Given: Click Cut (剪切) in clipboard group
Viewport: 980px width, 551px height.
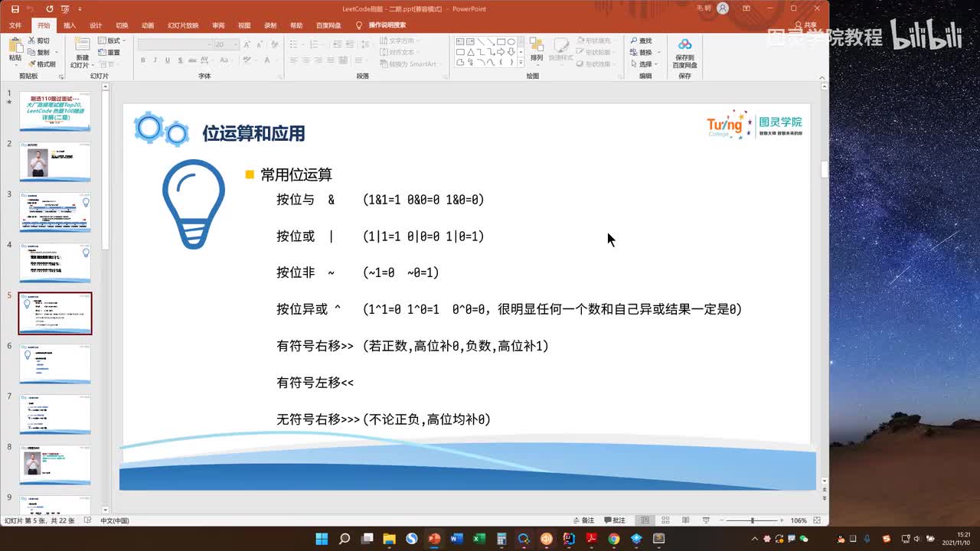Looking at the screenshot, I should coord(38,41).
